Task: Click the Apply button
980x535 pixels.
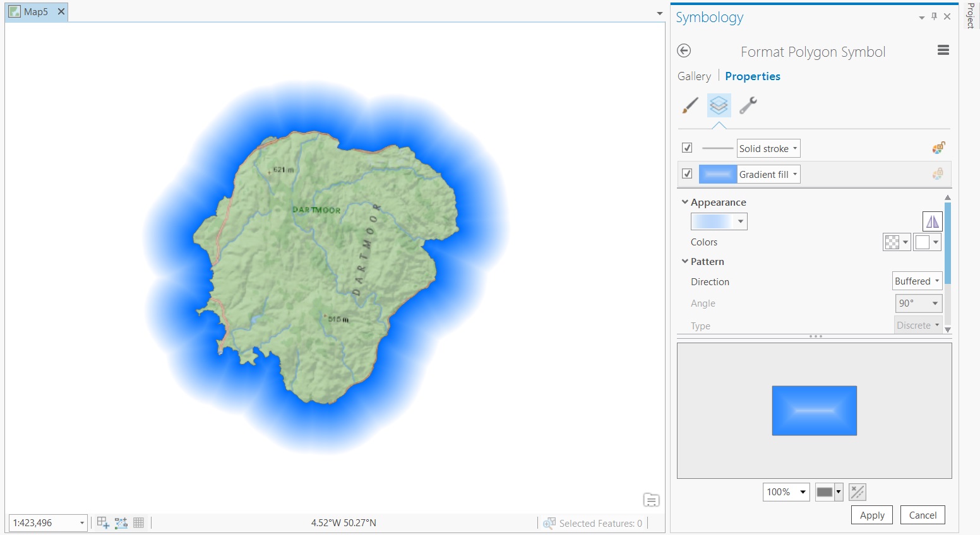Action: [x=872, y=515]
